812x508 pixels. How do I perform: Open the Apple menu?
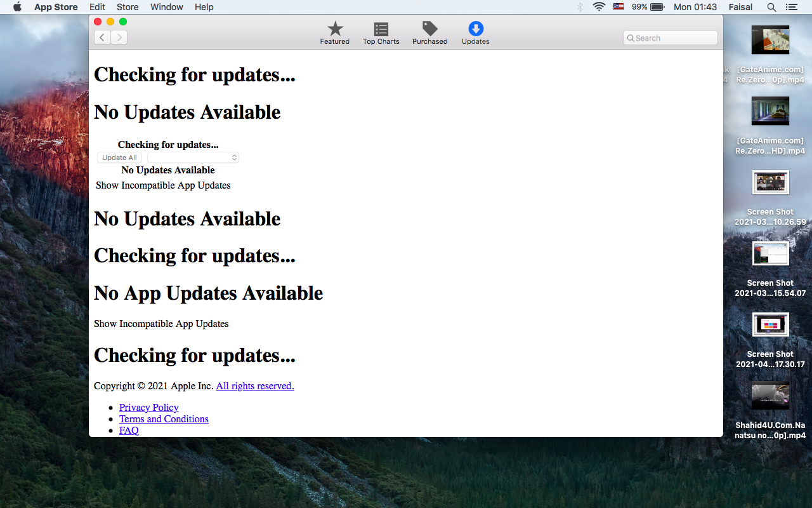[x=17, y=7]
